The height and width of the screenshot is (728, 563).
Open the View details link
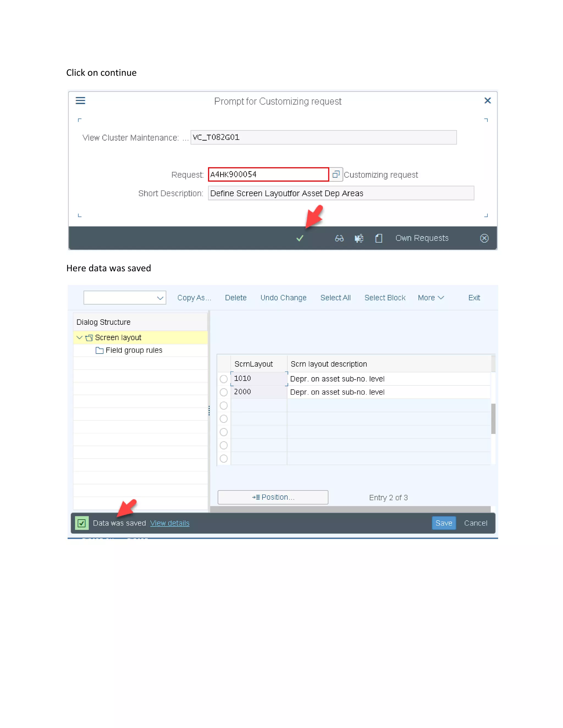(169, 523)
